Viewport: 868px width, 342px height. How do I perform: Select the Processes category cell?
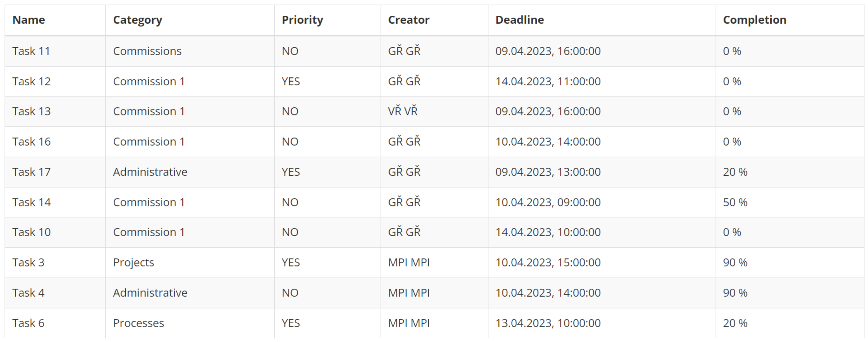point(139,323)
